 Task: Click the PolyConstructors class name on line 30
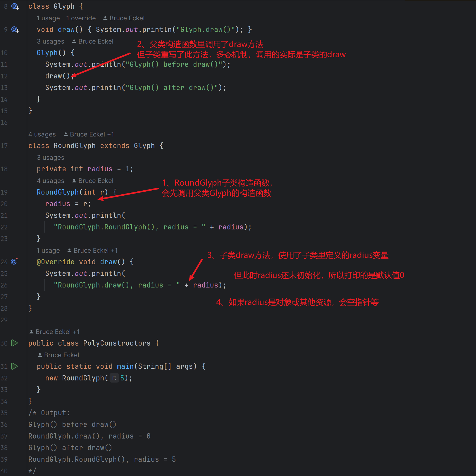[x=117, y=343]
